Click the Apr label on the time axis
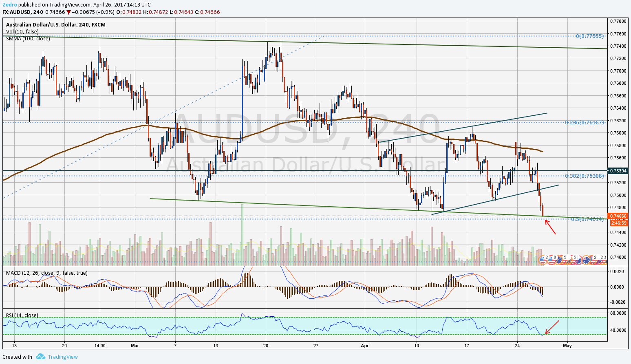The image size is (631, 364). 364,346
